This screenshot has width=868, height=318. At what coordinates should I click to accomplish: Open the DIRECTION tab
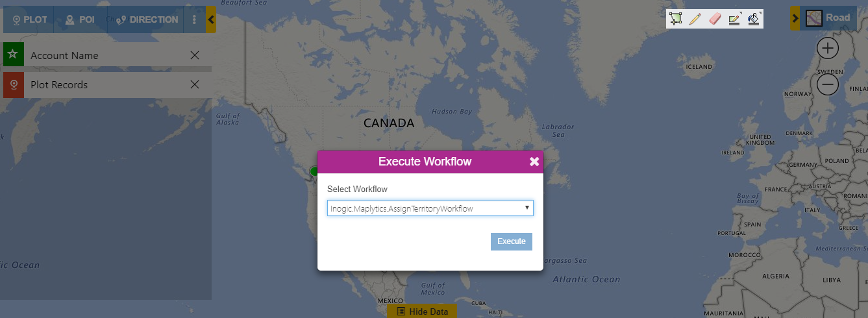tap(146, 19)
